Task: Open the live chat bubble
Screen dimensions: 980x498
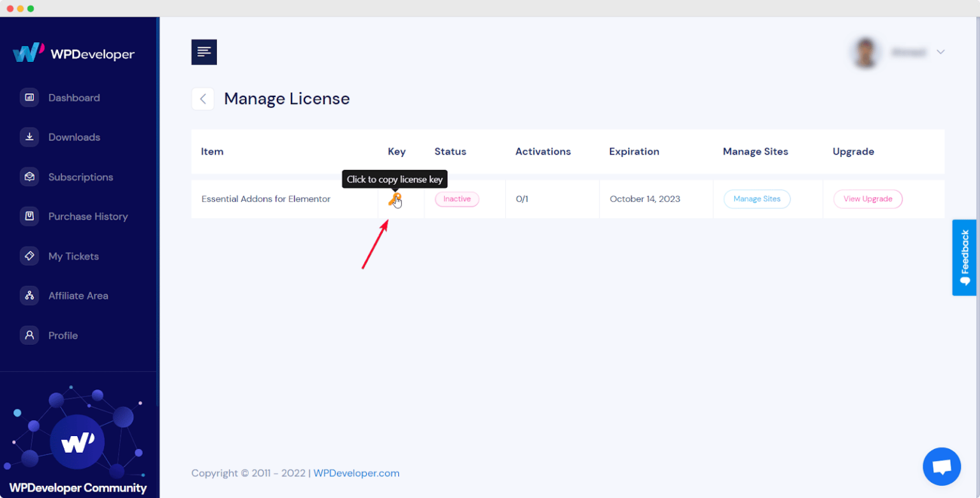Action: [942, 466]
